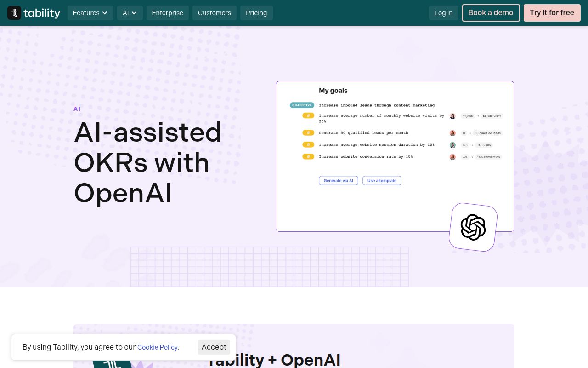Click Try it for free
Viewport: 588px width, 368px height.
point(552,13)
